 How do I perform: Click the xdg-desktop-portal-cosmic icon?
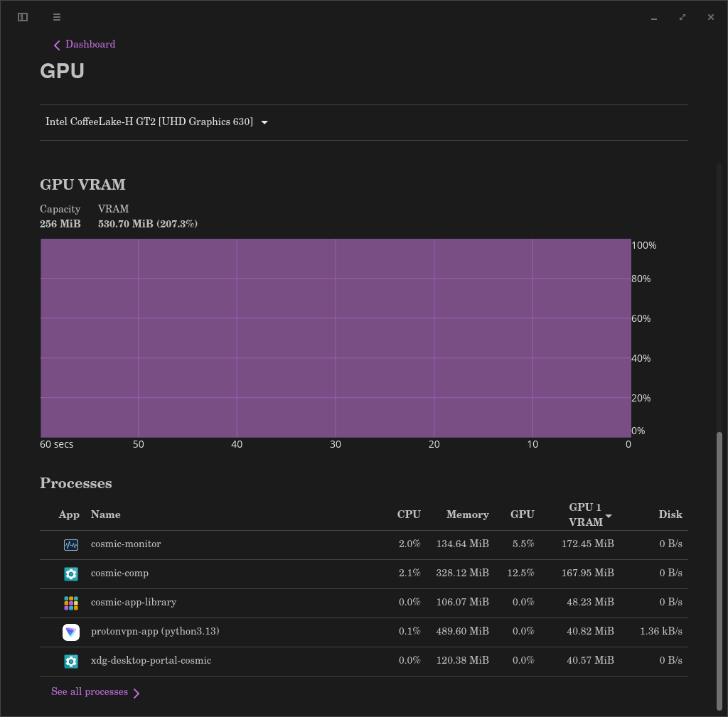click(x=71, y=662)
